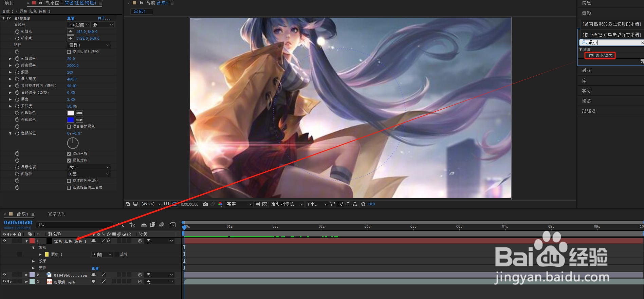Open viewer zoom dropdown (49.3%)
Viewport: 644px width, 299px height.
tap(151, 204)
